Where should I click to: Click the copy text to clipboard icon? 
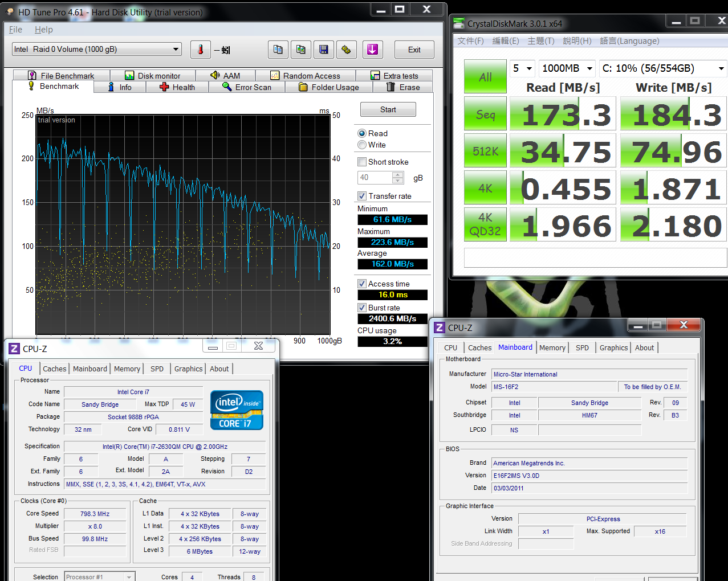tap(278, 50)
